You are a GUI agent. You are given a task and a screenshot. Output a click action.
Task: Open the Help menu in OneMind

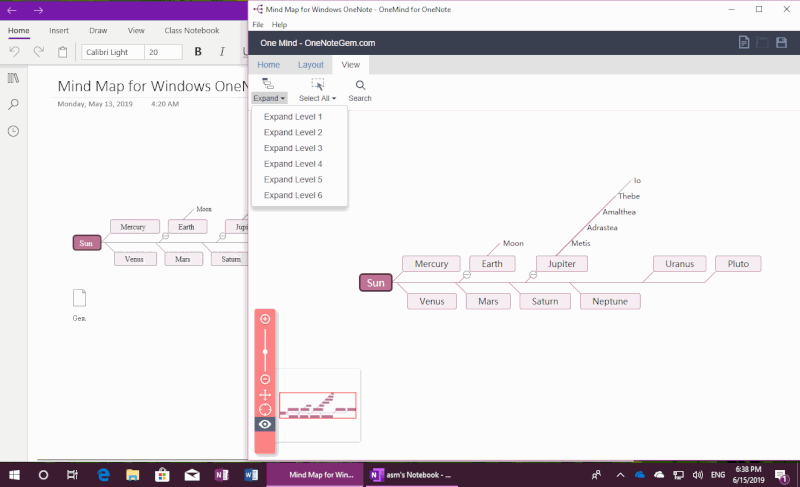point(279,24)
